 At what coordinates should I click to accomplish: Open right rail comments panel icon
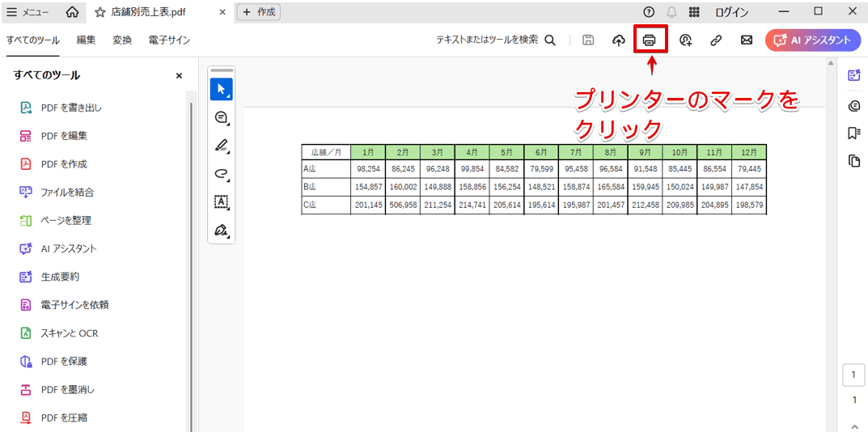854,106
